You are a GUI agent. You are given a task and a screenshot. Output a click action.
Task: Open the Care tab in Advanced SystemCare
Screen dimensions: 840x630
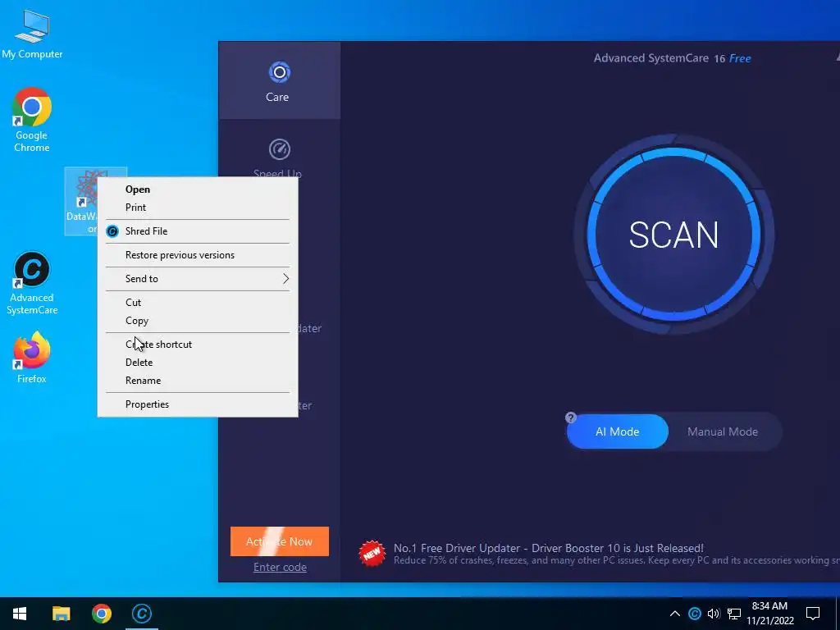[x=279, y=80]
